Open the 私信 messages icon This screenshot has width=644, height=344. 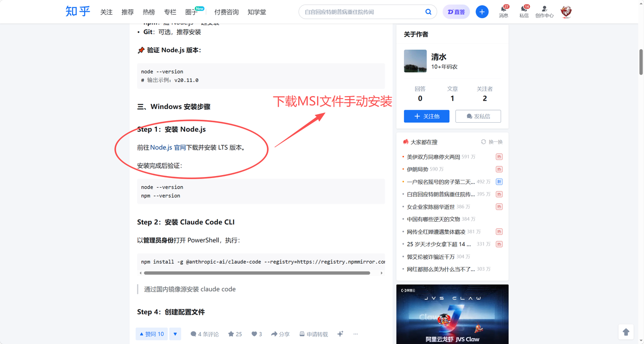point(524,12)
